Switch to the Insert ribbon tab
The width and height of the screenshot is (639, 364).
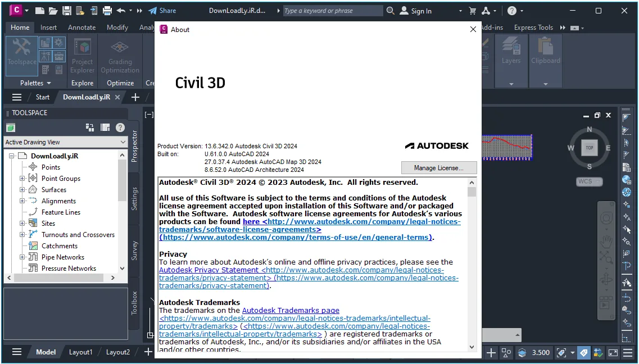[x=48, y=28]
